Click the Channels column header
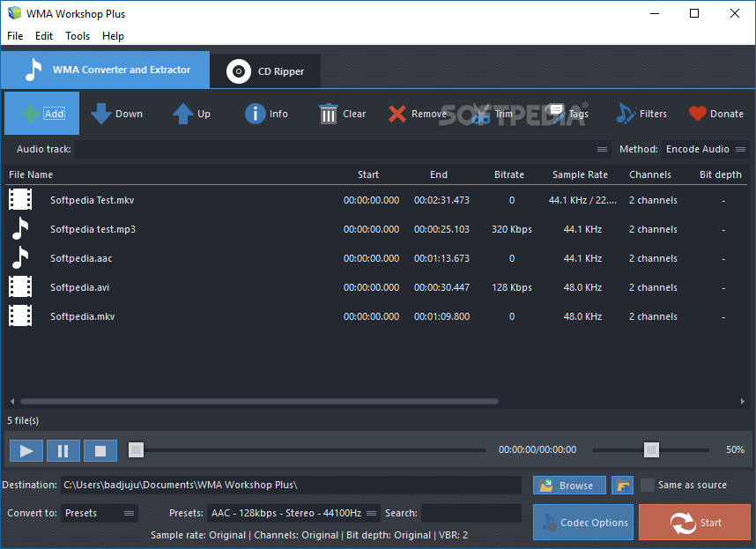756x549 pixels. 650,174
